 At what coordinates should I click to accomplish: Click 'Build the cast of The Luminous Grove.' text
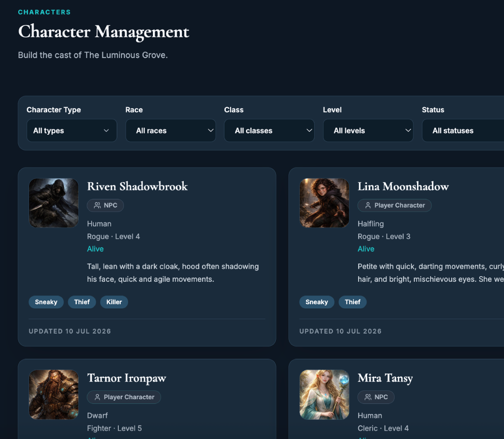click(93, 55)
